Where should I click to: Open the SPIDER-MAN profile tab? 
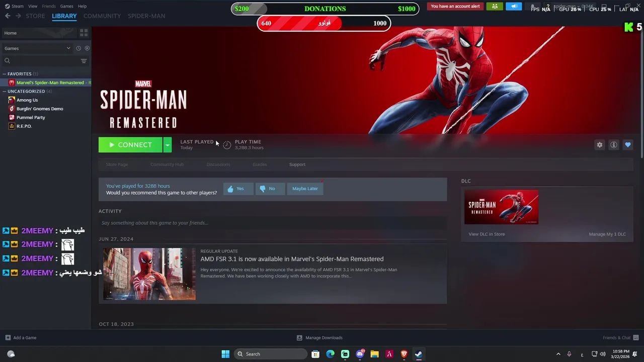pyautogui.click(x=146, y=16)
